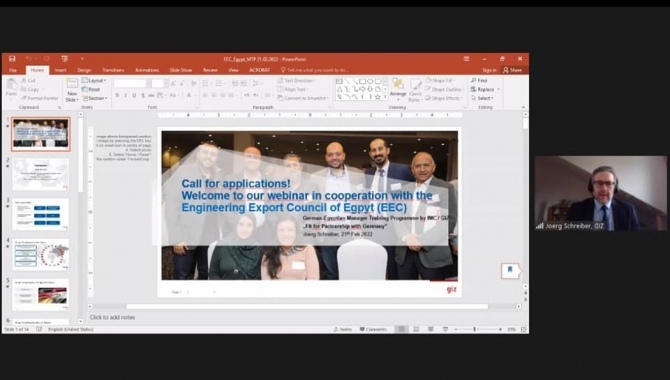The width and height of the screenshot is (670, 380).
Task: Select the rectangle shape in shapes gallery
Action: click(362, 81)
